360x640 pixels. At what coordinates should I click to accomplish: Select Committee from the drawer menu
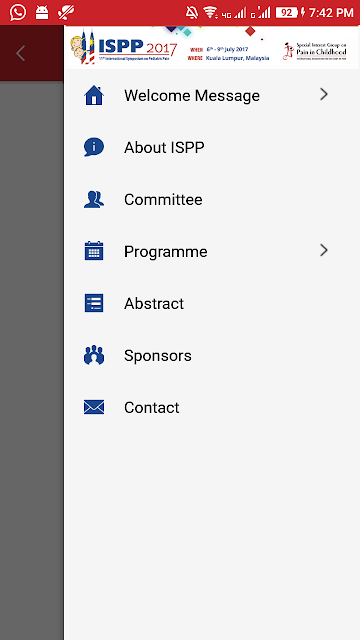pyautogui.click(x=163, y=200)
